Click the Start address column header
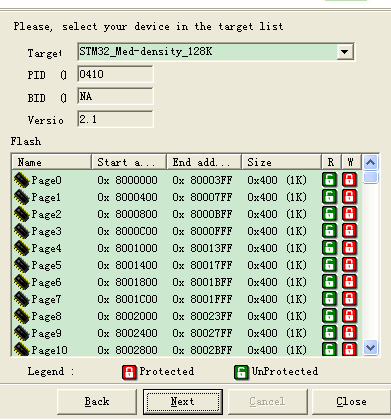The width and height of the screenshot is (391, 420). [x=129, y=162]
